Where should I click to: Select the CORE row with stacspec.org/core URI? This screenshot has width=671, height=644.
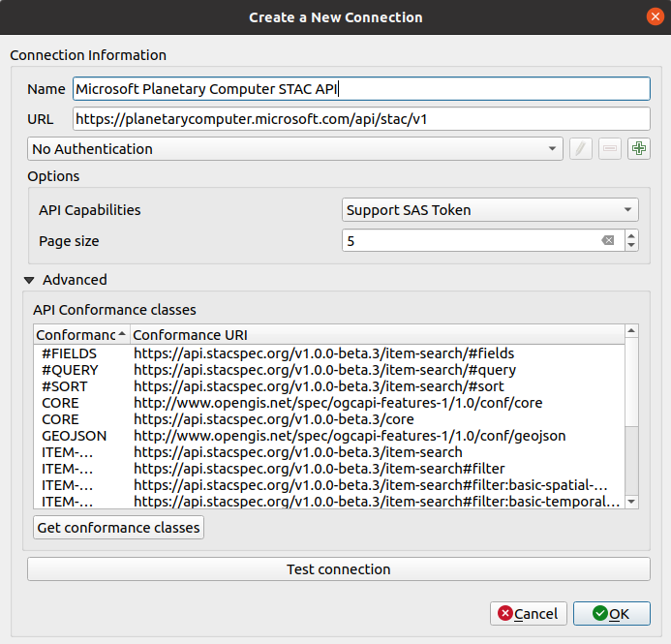tap(329, 419)
